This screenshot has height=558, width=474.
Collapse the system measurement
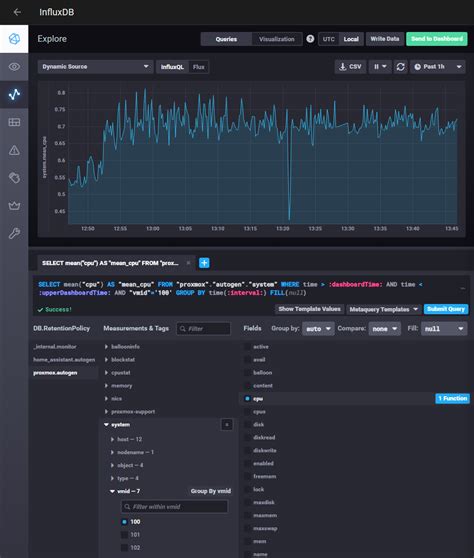coord(120,425)
